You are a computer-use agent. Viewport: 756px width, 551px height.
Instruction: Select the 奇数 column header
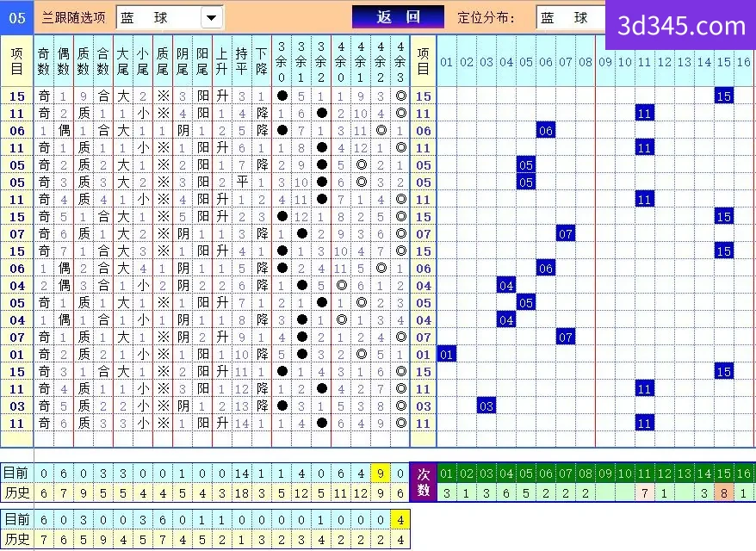43,61
